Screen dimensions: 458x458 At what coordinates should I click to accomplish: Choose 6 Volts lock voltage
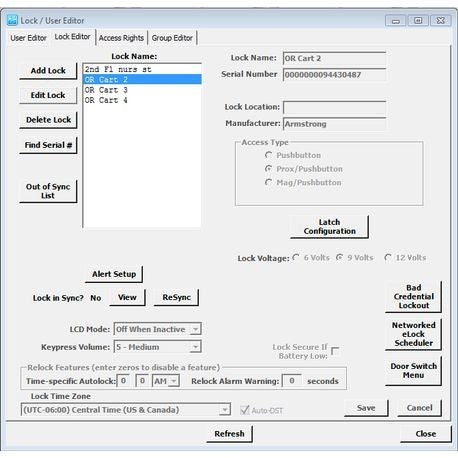pos(296,257)
